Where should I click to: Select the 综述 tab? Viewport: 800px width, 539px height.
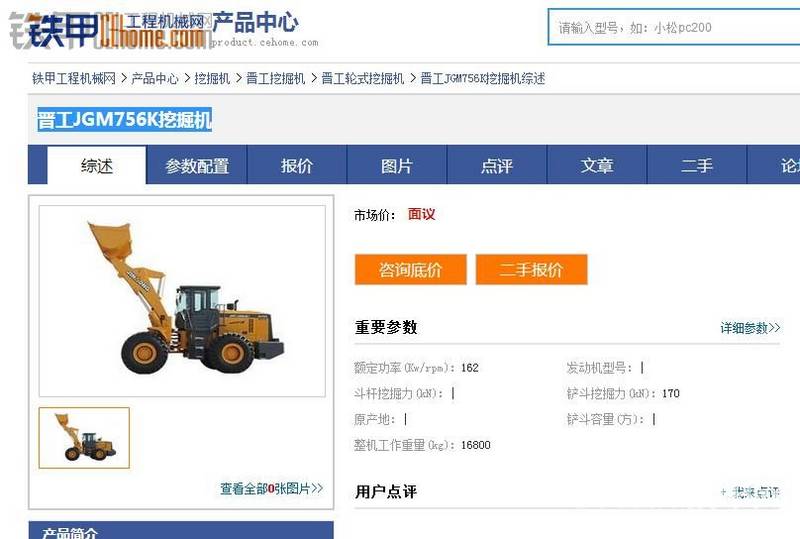96,165
